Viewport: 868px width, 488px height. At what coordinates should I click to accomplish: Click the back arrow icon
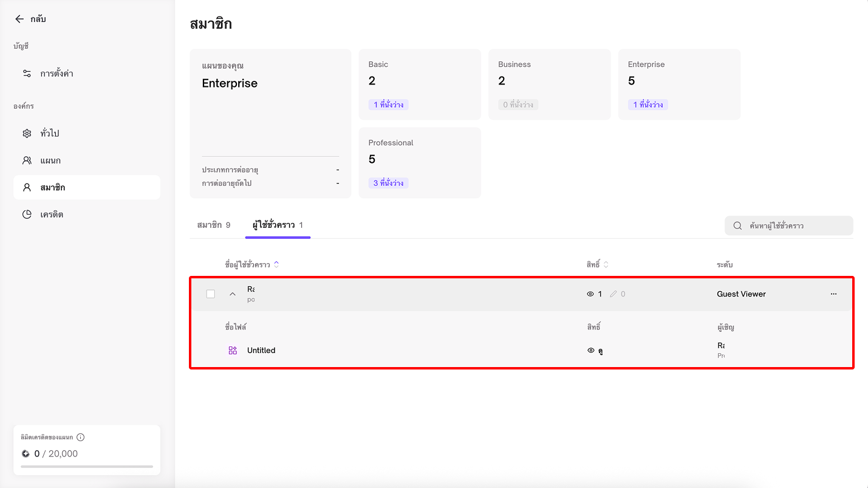click(x=19, y=19)
